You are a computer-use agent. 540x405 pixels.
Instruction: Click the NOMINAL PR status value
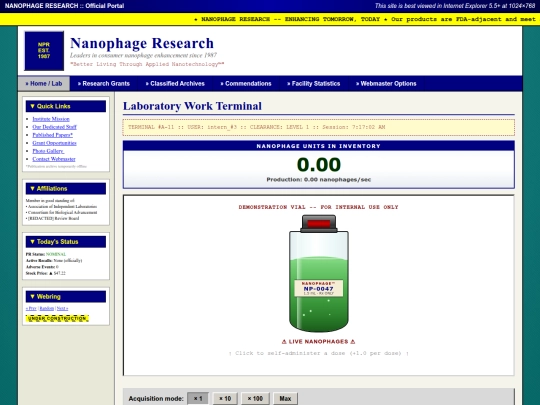click(x=56, y=254)
